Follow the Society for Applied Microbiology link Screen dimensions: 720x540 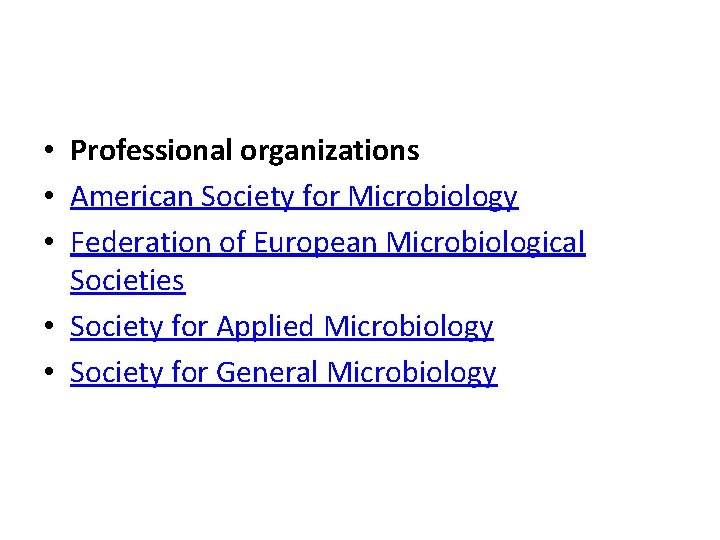[x=282, y=326]
